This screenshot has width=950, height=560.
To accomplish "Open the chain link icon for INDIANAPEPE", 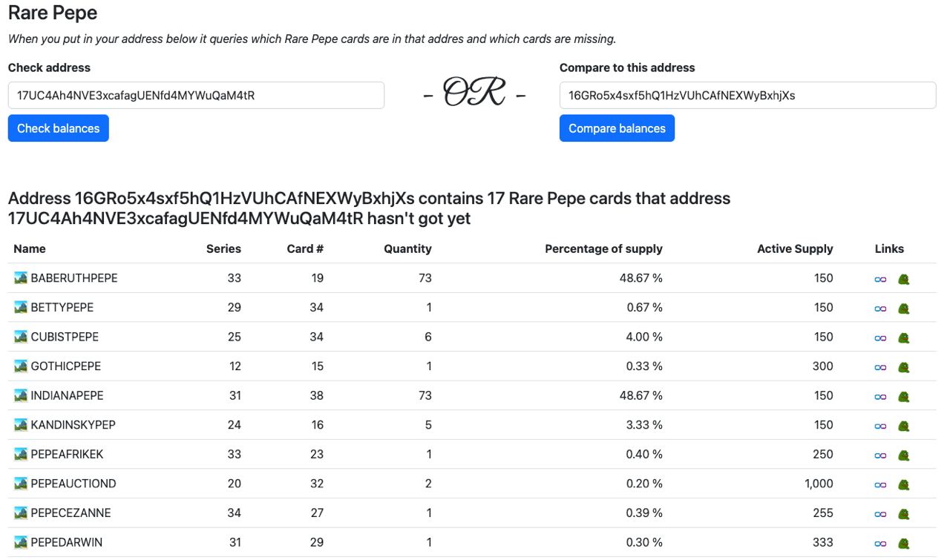I will [880, 396].
